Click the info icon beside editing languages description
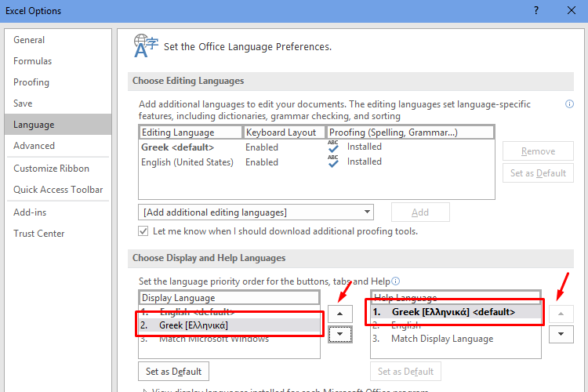Image resolution: width=588 pixels, height=392 pixels. pos(569,104)
